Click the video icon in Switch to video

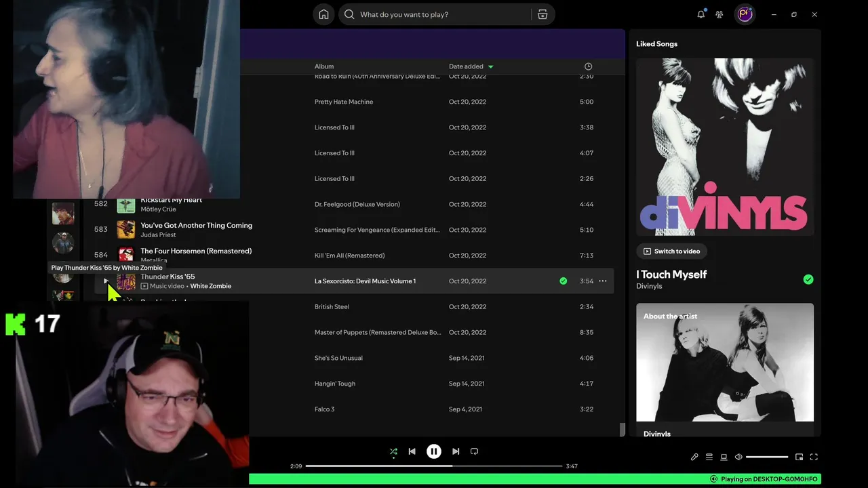648,251
